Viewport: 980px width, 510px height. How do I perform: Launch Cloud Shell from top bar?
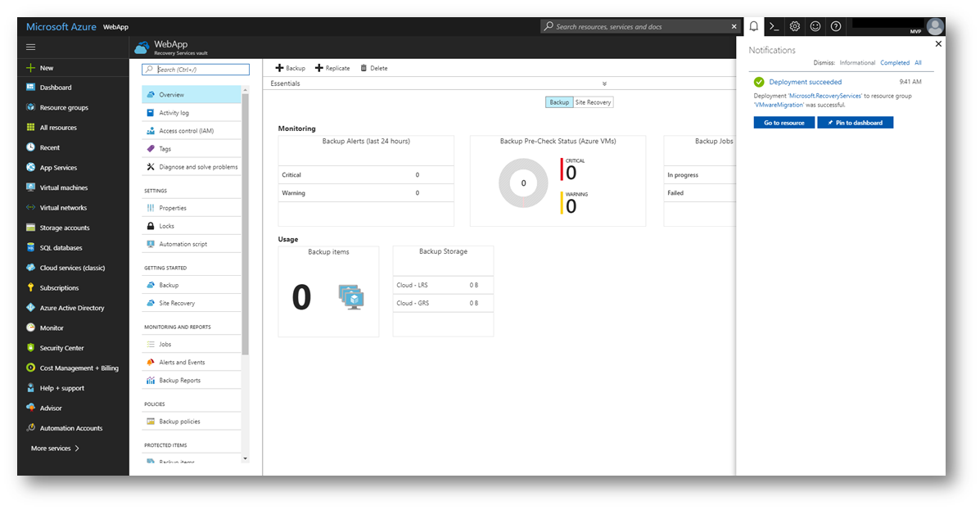(x=774, y=26)
